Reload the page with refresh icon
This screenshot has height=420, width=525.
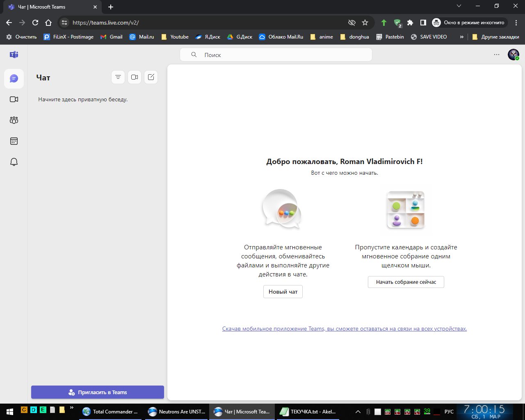tap(35, 23)
